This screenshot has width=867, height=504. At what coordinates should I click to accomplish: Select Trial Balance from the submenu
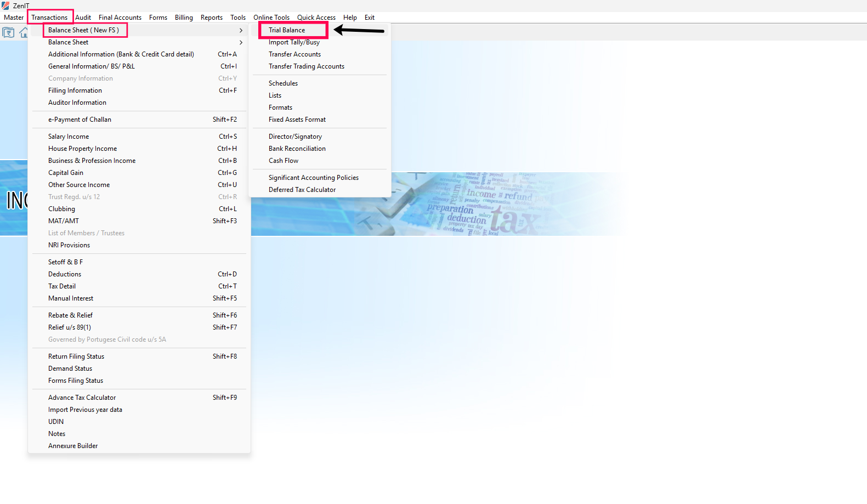(x=287, y=30)
